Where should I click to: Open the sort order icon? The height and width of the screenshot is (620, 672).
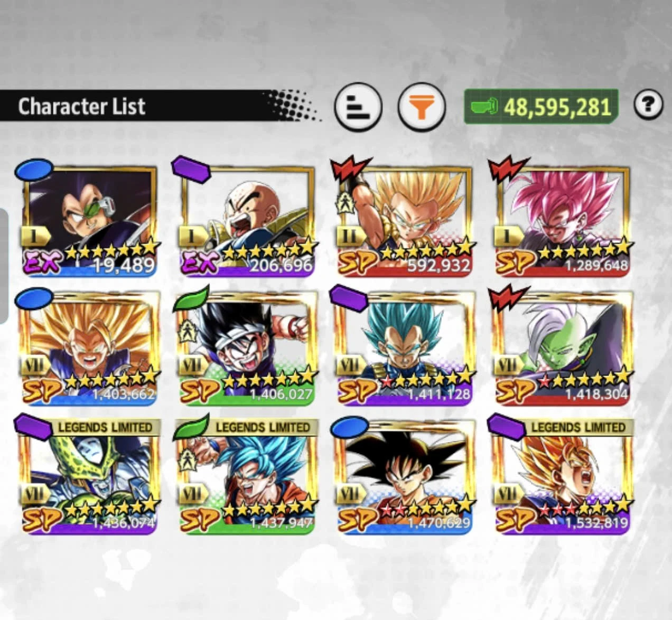[358, 107]
